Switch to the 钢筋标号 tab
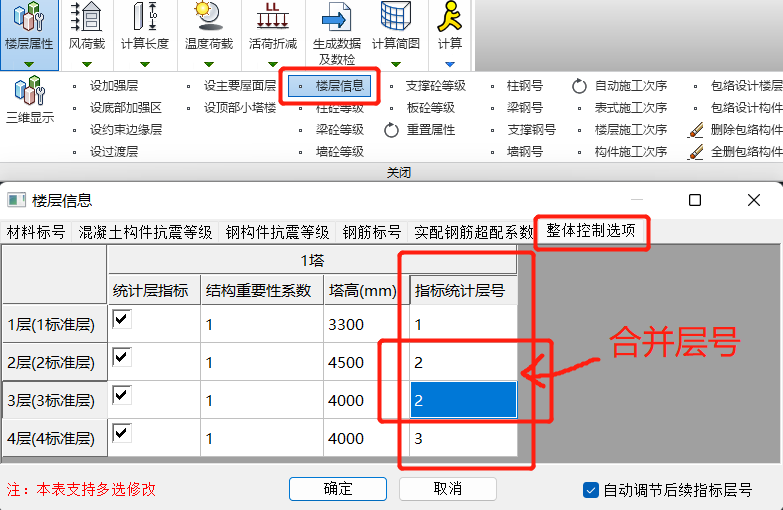The image size is (783, 510). point(372,232)
